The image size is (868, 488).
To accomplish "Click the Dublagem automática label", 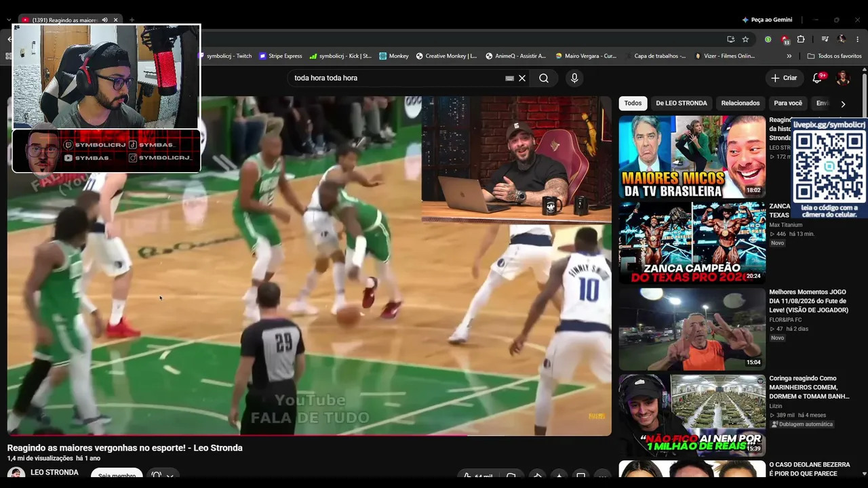I will (802, 424).
